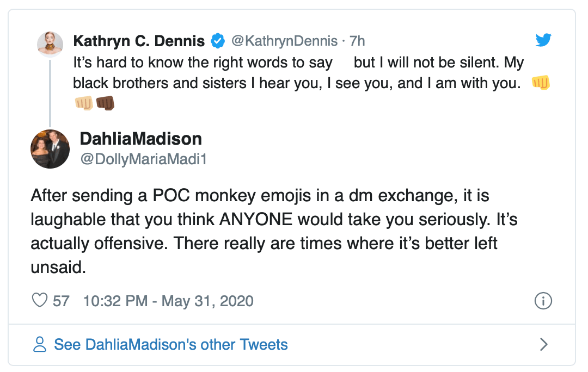Click the 7h timestamp on the original tweet
Image resolution: width=588 pixels, height=372 pixels.
click(x=357, y=41)
